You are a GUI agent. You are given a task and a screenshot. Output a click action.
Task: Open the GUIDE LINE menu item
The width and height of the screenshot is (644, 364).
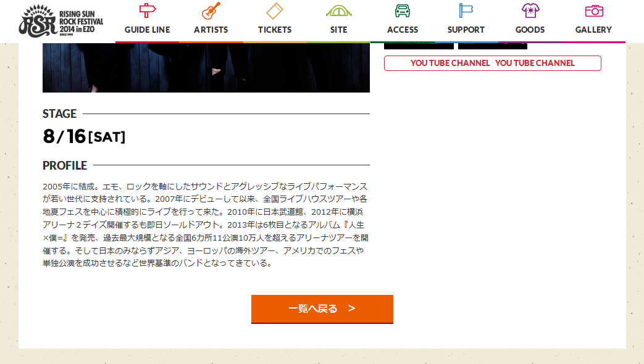[147, 30]
